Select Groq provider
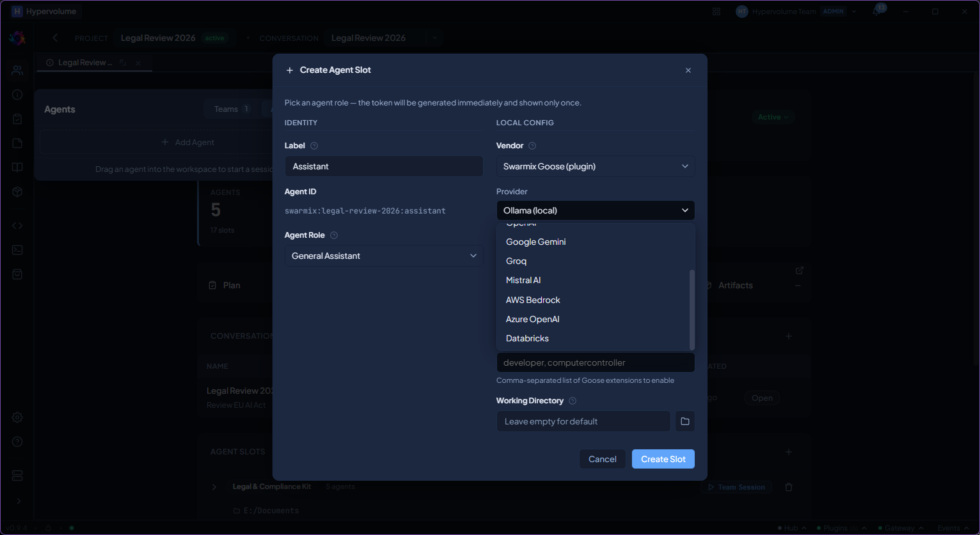This screenshot has height=535, width=980. coord(596,261)
